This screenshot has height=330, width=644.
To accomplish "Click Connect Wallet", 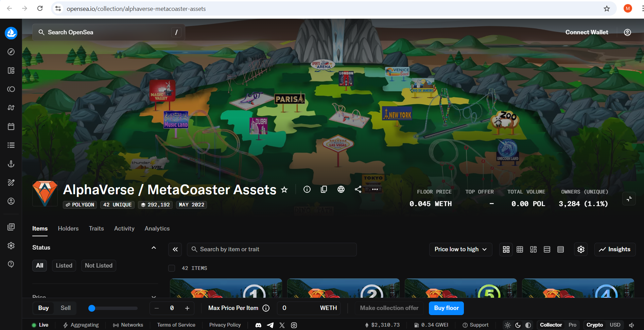I will click(x=587, y=32).
